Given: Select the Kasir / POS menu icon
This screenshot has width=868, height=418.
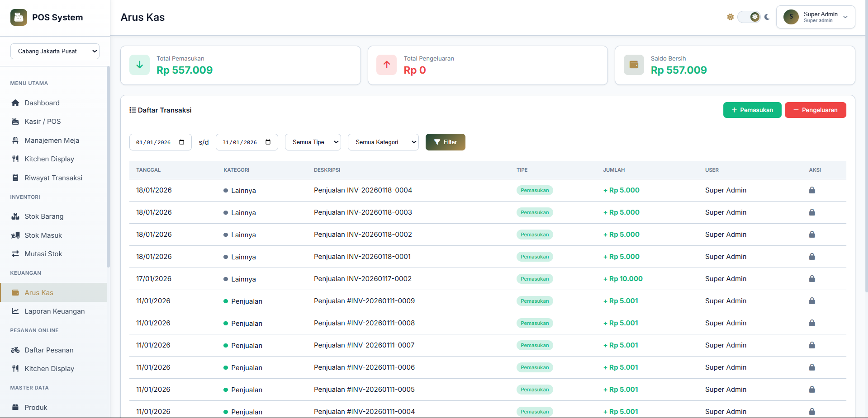Looking at the screenshot, I should pyautogui.click(x=16, y=121).
